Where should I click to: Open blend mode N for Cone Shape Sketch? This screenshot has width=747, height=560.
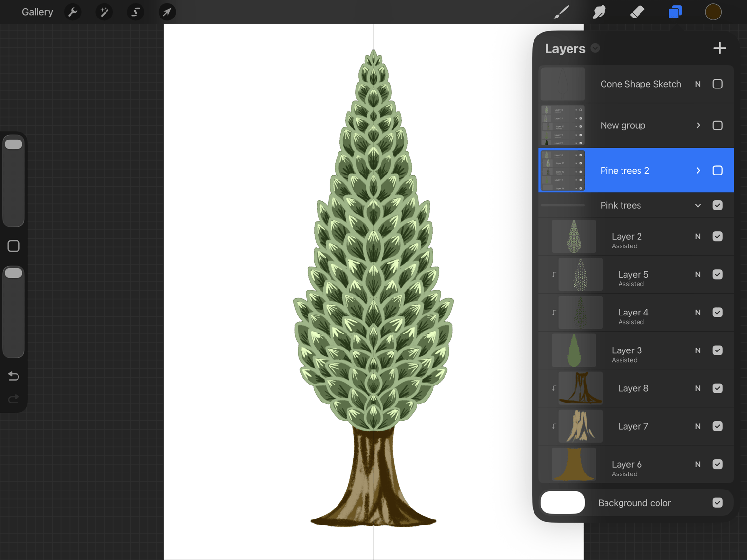coord(698,84)
